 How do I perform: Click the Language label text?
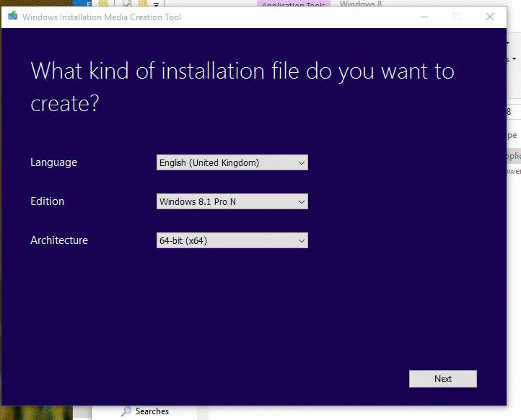(54, 162)
